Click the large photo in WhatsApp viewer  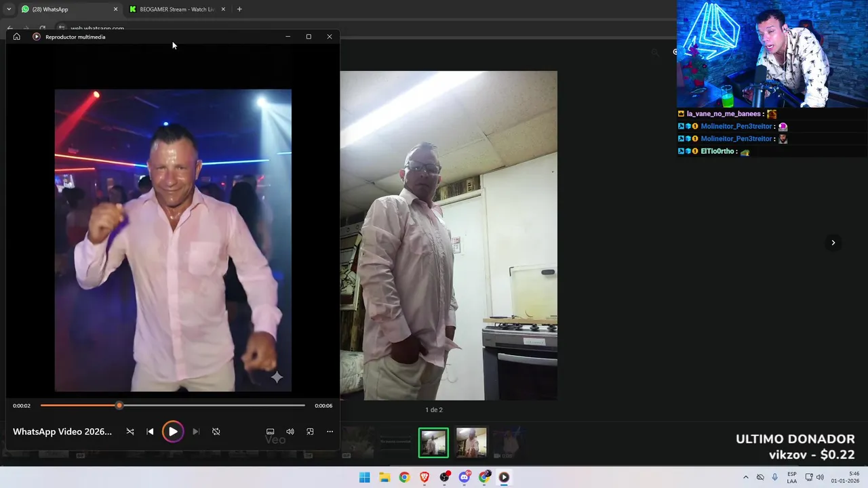pos(448,235)
